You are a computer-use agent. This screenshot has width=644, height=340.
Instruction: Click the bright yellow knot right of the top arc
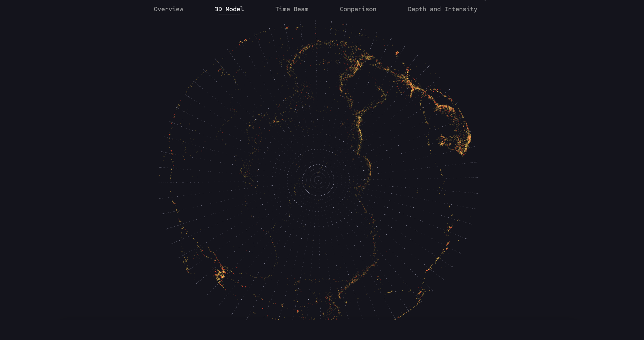pyautogui.click(x=358, y=64)
